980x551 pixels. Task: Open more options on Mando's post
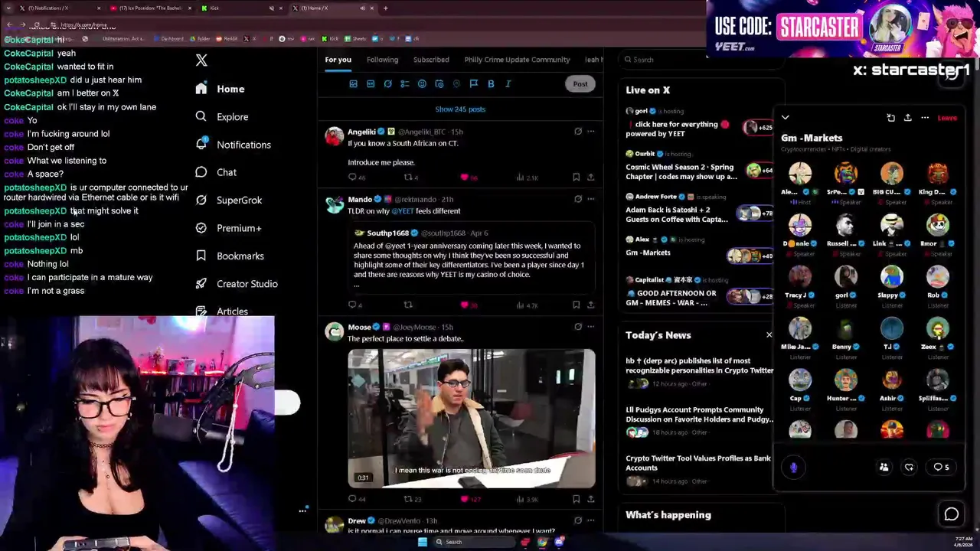tap(590, 199)
